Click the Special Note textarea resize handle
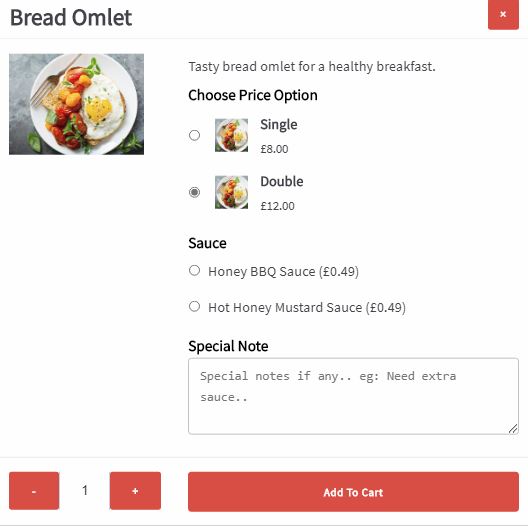528x526 pixels. [x=513, y=429]
